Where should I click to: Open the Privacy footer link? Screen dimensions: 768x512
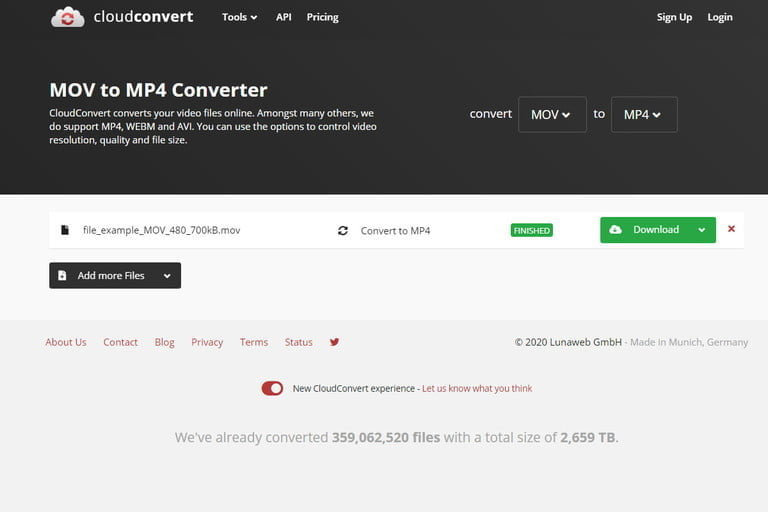(x=207, y=342)
